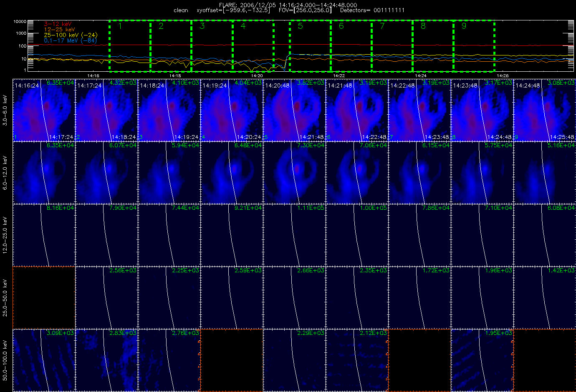Click the '10000' y-axis label
The width and height of the screenshot is (576, 392).
tap(20, 21)
